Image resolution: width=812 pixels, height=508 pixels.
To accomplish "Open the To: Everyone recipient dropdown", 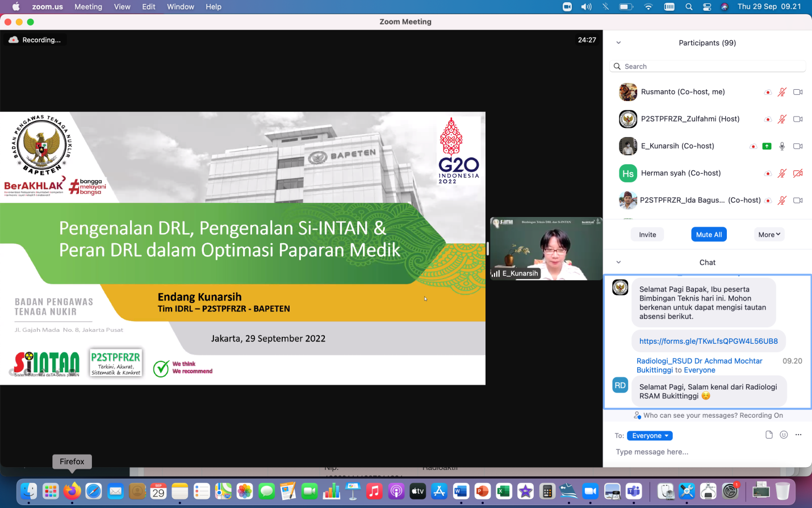I will tap(650, 436).
